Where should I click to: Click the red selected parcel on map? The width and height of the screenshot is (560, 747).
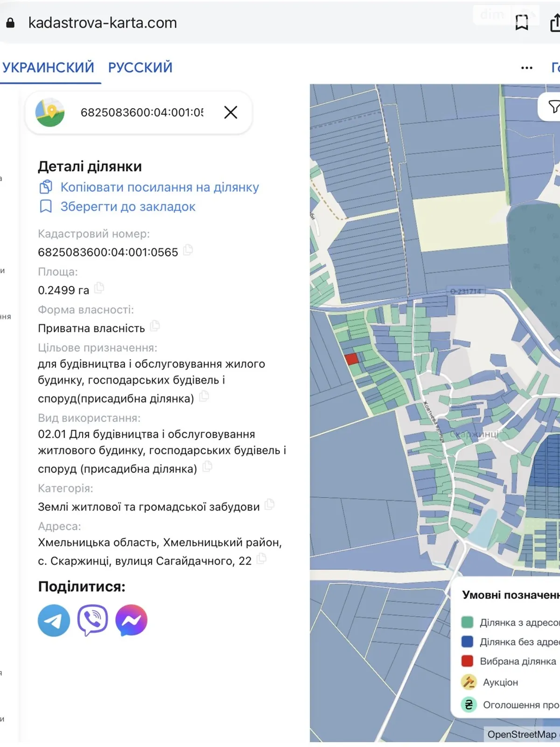[351, 359]
